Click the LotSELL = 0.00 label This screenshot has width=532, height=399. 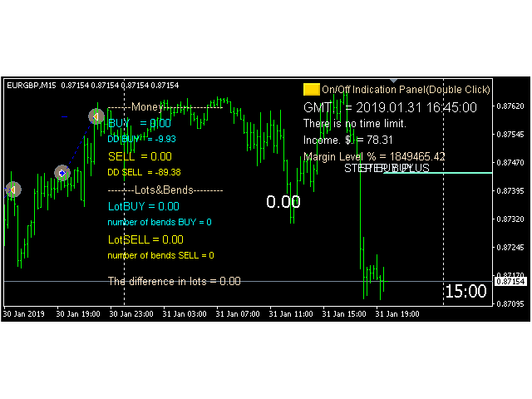(x=145, y=239)
